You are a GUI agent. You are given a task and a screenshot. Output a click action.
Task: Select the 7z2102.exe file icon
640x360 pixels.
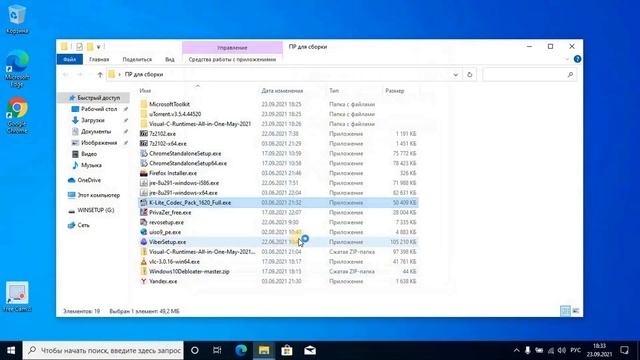(x=144, y=134)
